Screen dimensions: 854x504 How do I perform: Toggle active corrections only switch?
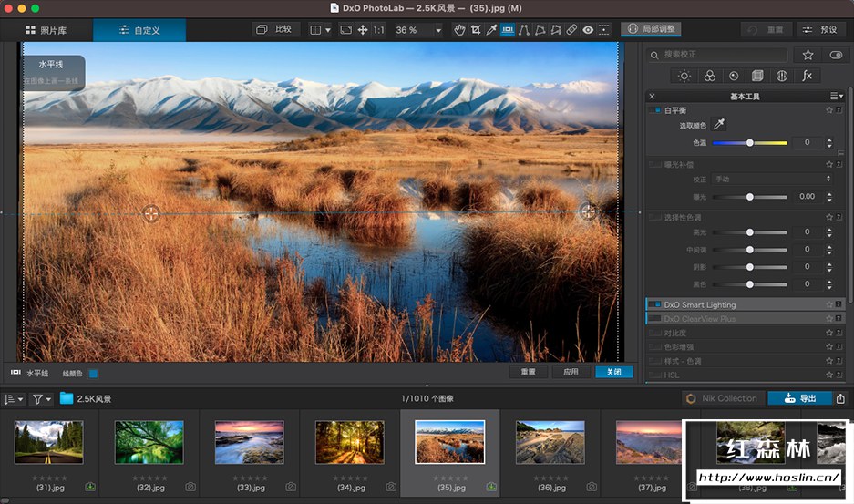[x=836, y=55]
